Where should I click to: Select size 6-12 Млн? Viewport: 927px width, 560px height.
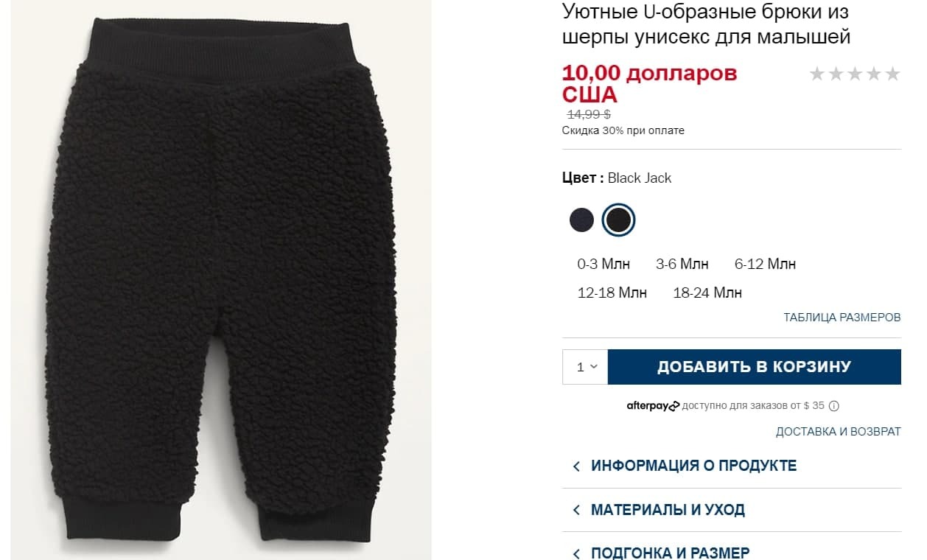tap(765, 264)
